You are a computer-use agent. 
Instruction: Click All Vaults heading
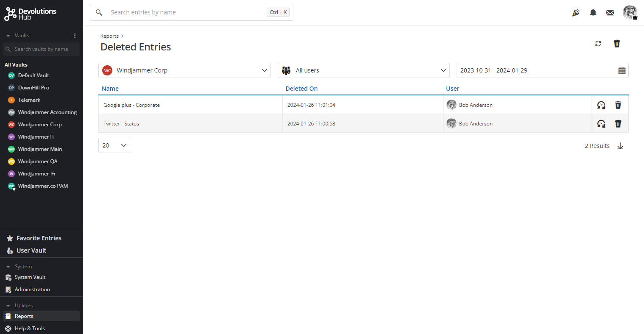point(16,65)
